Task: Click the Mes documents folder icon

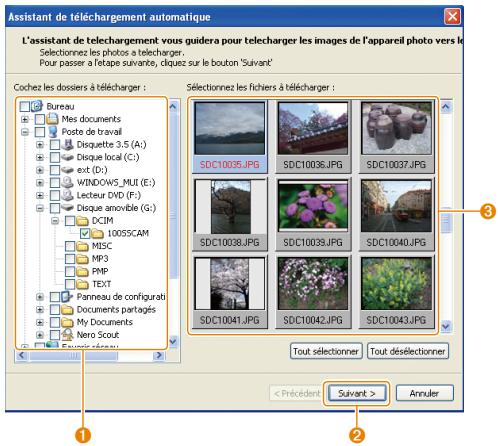Action: 52,119
